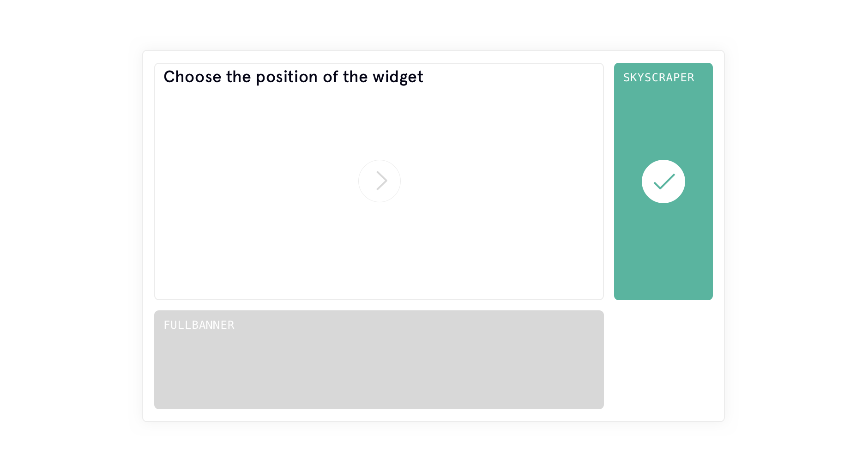Click the word "Choose" in the heading
The image size is (868, 472).
[193, 77]
